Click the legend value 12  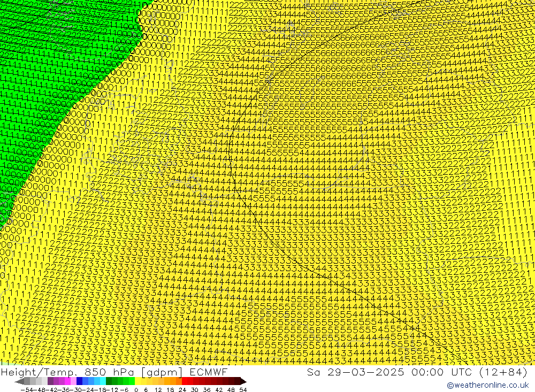[158, 390]
